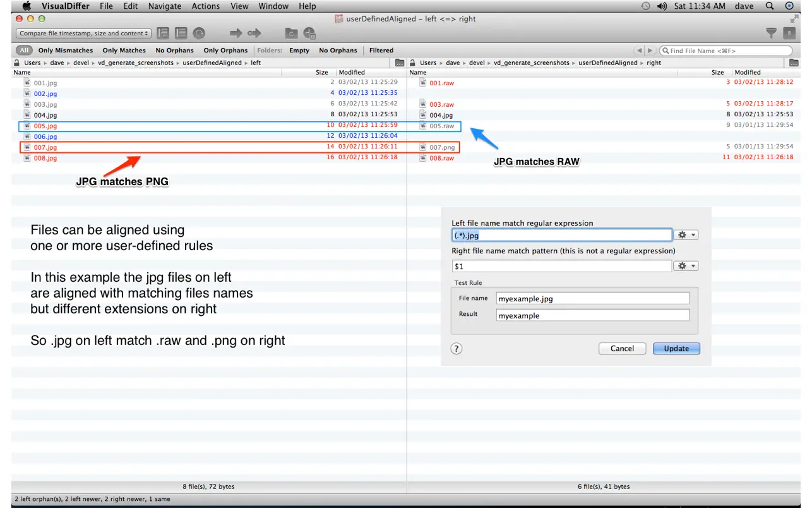Toggle the Only Orphans filter
This screenshot has width=812, height=508.
(225, 51)
